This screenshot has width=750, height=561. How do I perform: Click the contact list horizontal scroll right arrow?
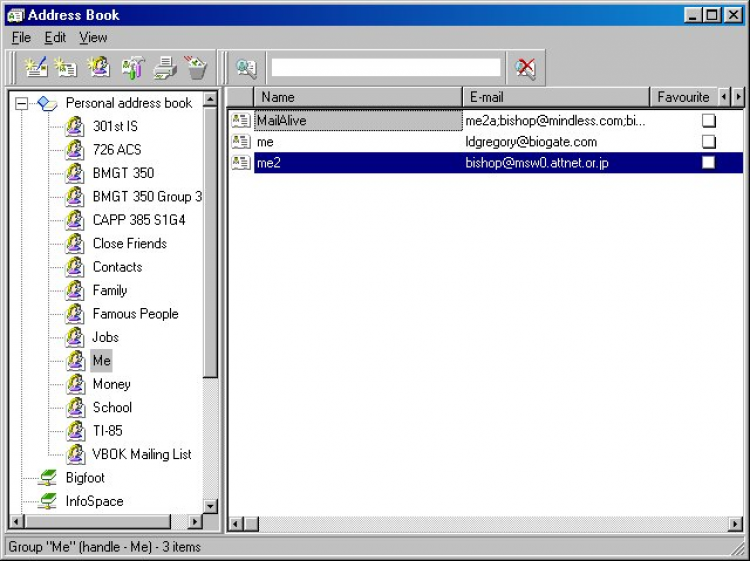[735, 524]
